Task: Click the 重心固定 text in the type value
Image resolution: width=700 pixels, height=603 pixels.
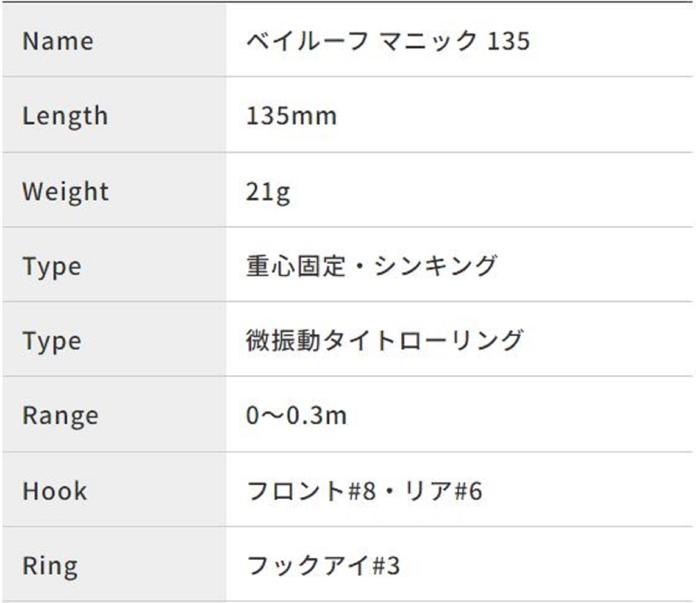Action: coord(296,266)
